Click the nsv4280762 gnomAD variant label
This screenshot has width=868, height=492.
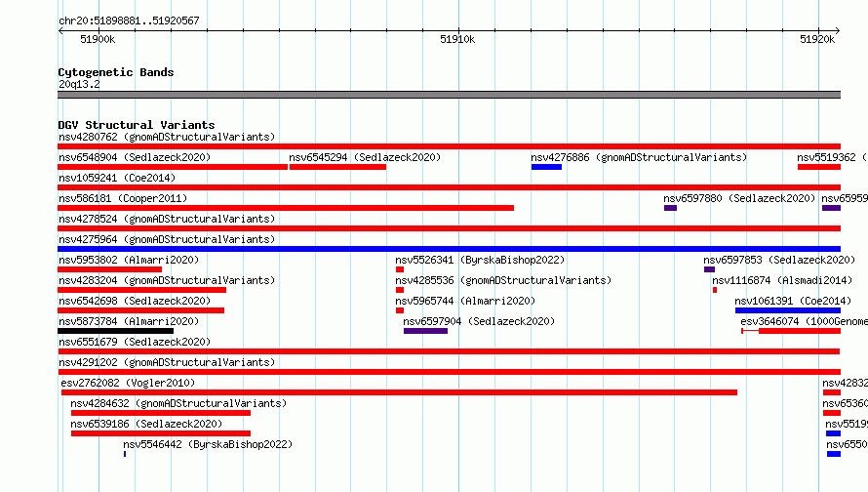[167, 137]
